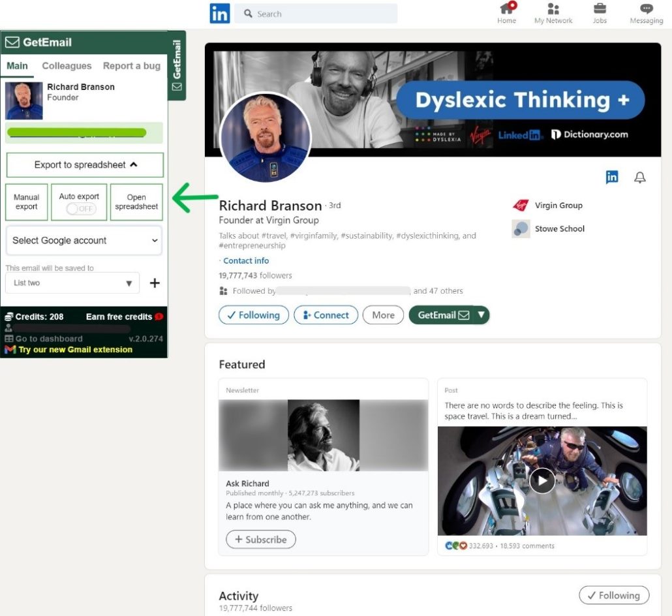Open the Jobs briefcase icon

[600, 9]
